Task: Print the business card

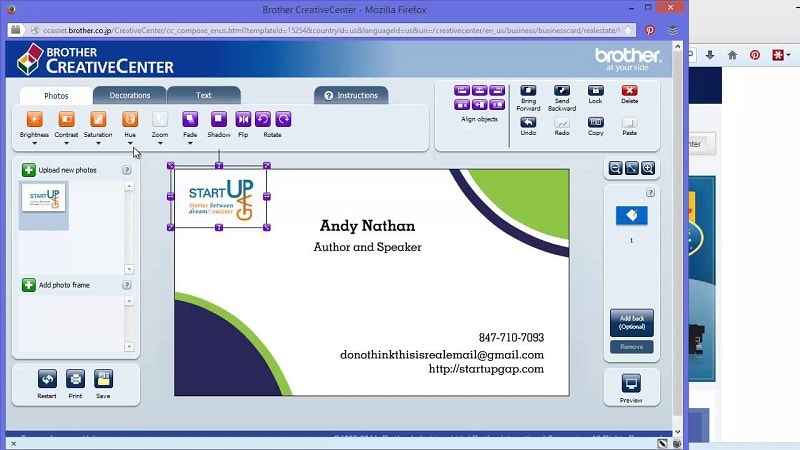Action: tap(75, 380)
